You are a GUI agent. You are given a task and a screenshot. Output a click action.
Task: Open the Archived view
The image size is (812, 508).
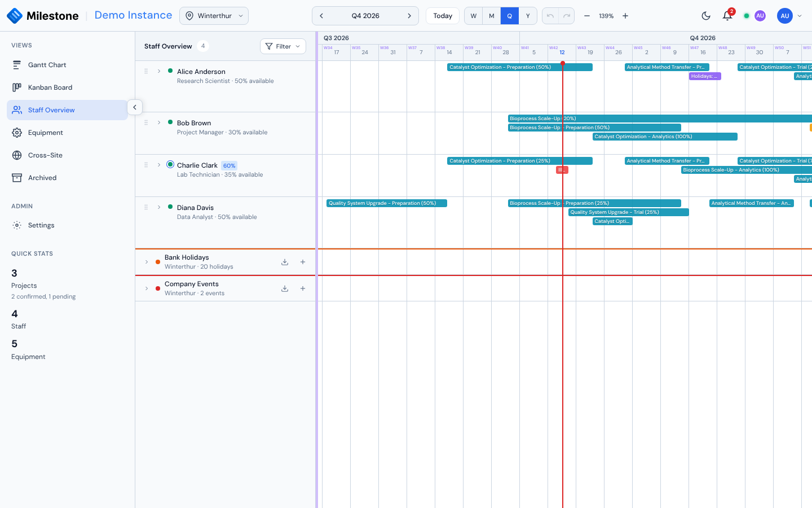pyautogui.click(x=67, y=178)
